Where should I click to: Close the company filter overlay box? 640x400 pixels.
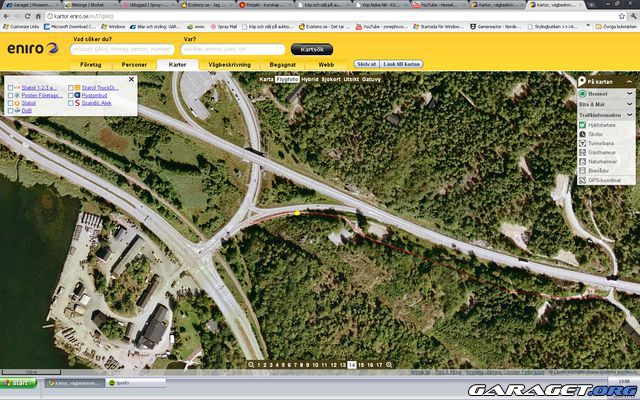133,80
